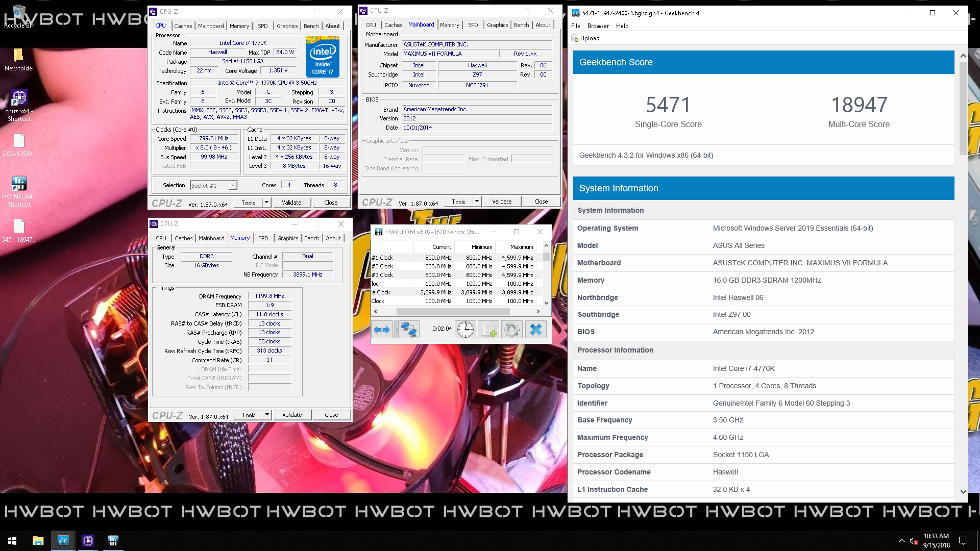Image resolution: width=980 pixels, height=551 pixels.
Task: Select SPD tab in top-left CPU-Z window
Action: pyautogui.click(x=262, y=26)
